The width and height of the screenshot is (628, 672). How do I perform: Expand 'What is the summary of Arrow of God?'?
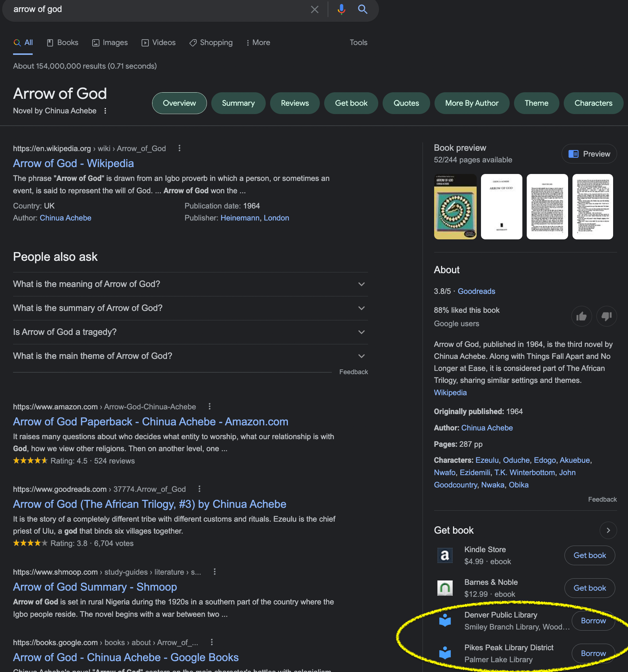191,308
